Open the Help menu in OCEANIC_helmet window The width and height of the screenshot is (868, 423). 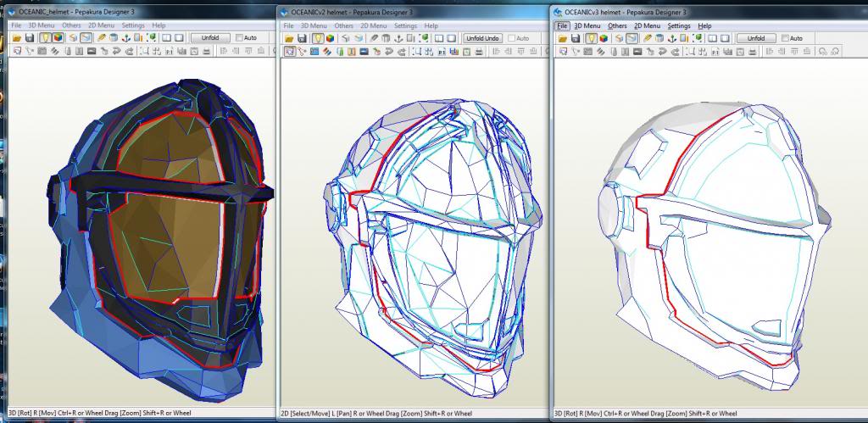158,26
